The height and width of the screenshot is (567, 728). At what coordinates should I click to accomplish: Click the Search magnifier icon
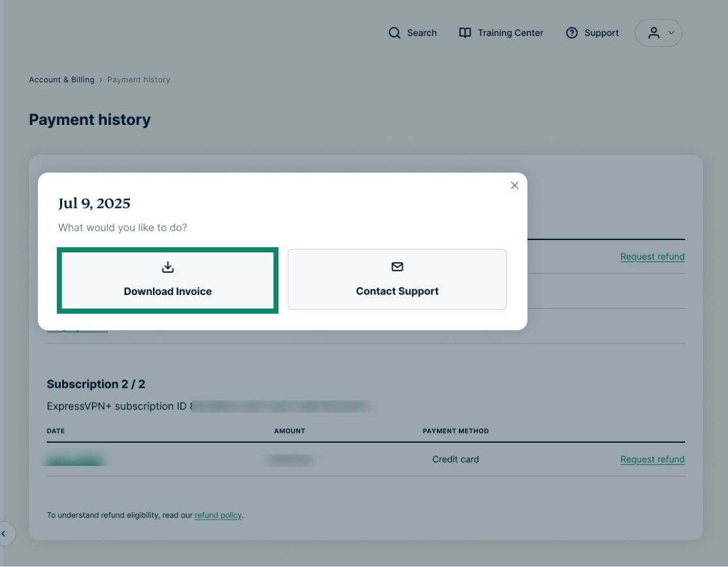click(394, 33)
